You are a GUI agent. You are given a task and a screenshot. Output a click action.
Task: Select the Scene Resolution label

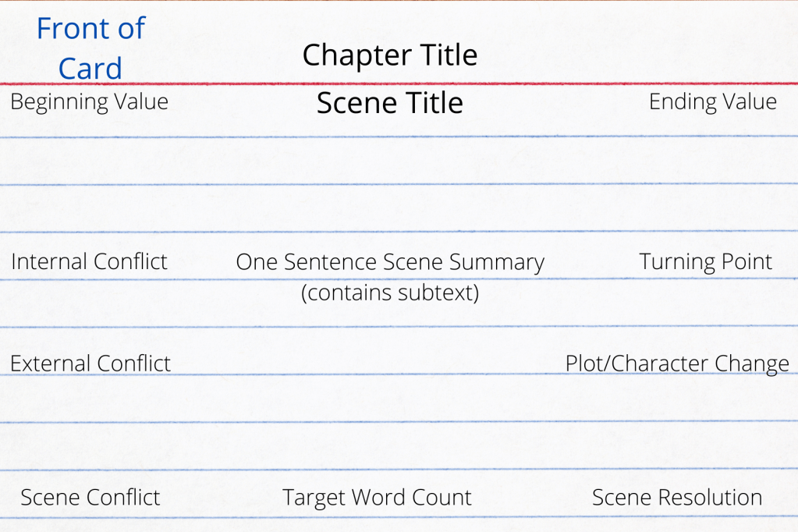[x=676, y=498]
